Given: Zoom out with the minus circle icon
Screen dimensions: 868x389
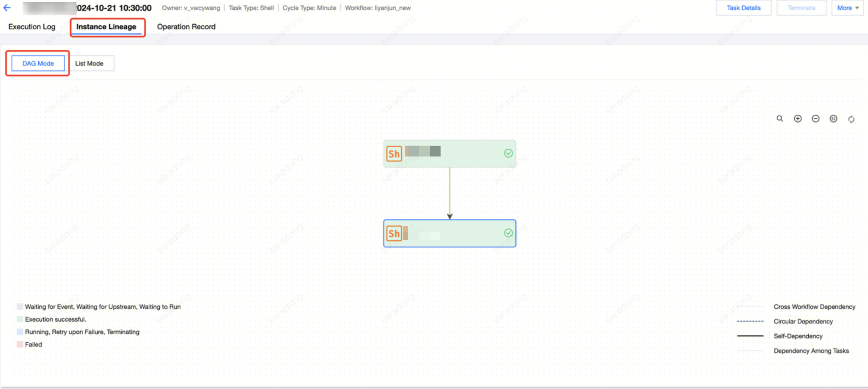Looking at the screenshot, I should pyautogui.click(x=815, y=119).
